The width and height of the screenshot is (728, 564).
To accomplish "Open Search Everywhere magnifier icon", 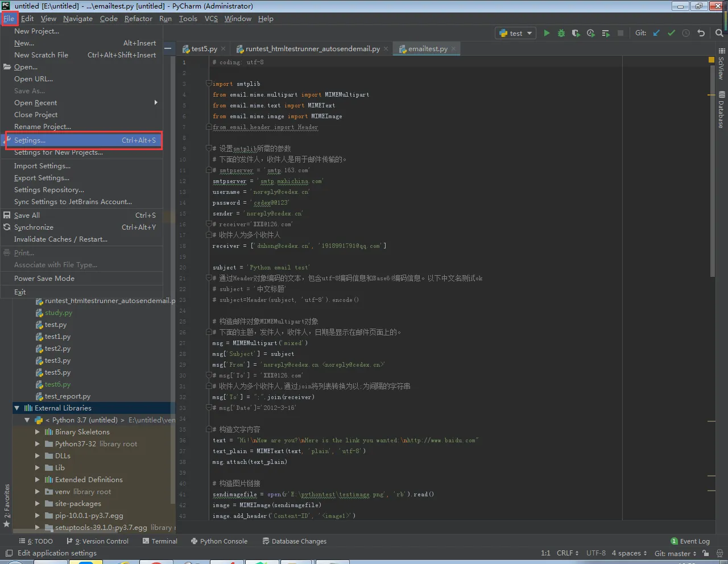I will [x=719, y=33].
